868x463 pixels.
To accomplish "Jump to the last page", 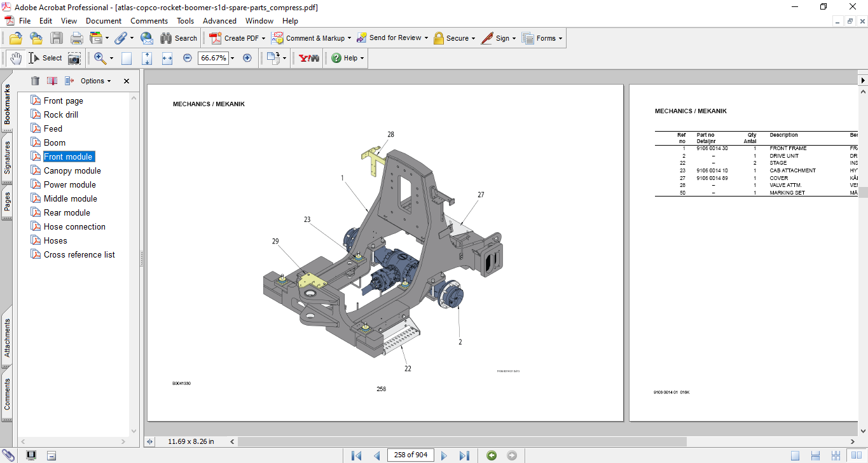I will point(464,455).
